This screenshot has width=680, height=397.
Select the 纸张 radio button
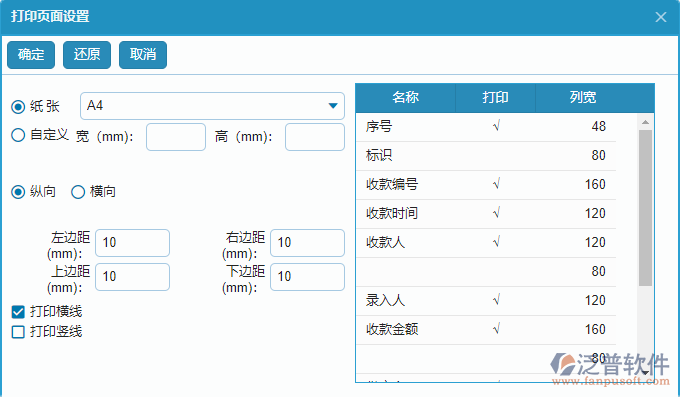click(18, 107)
